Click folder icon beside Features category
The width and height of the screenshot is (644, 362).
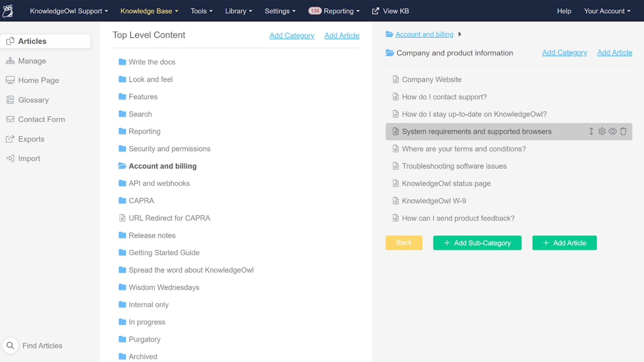click(122, 97)
